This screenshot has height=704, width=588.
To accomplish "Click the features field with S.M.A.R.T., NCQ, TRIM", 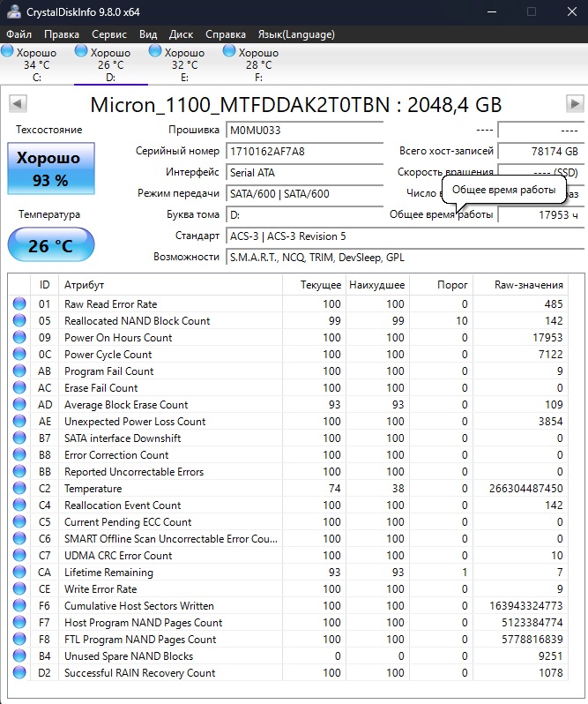I will click(405, 258).
